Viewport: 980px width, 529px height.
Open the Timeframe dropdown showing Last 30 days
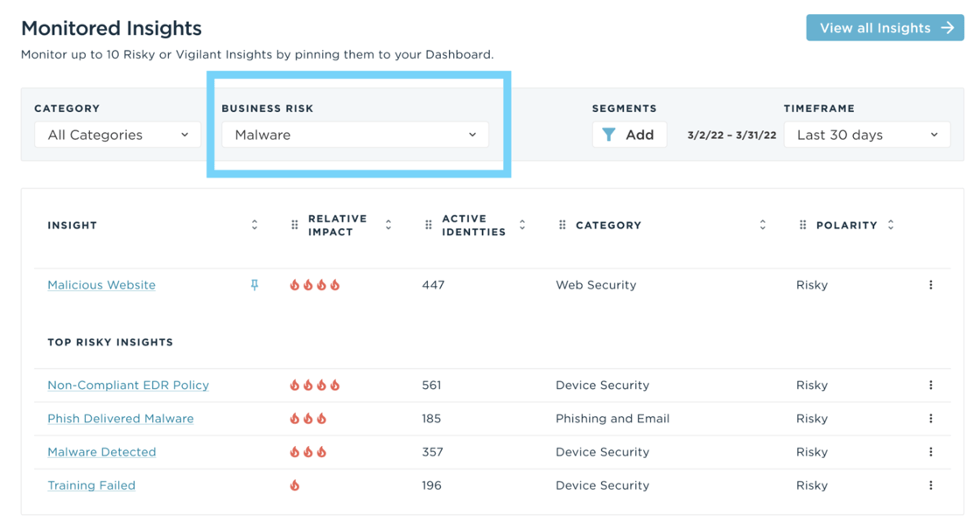tap(867, 135)
